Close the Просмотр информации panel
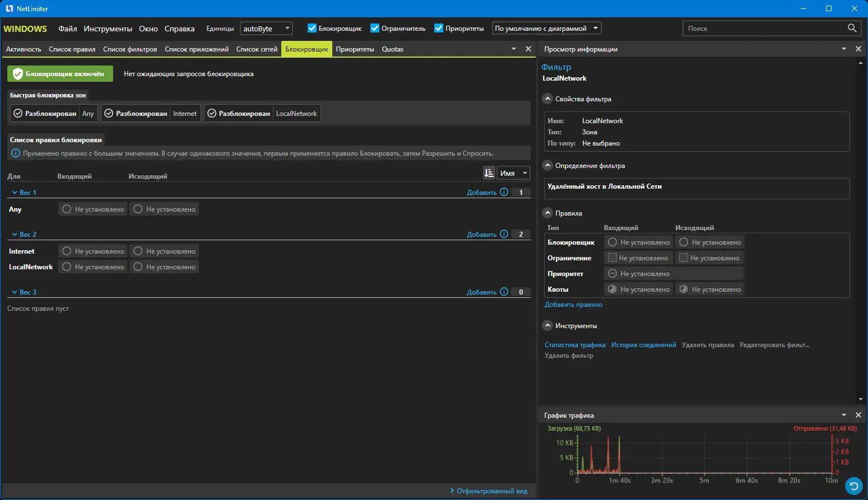 pos(858,49)
